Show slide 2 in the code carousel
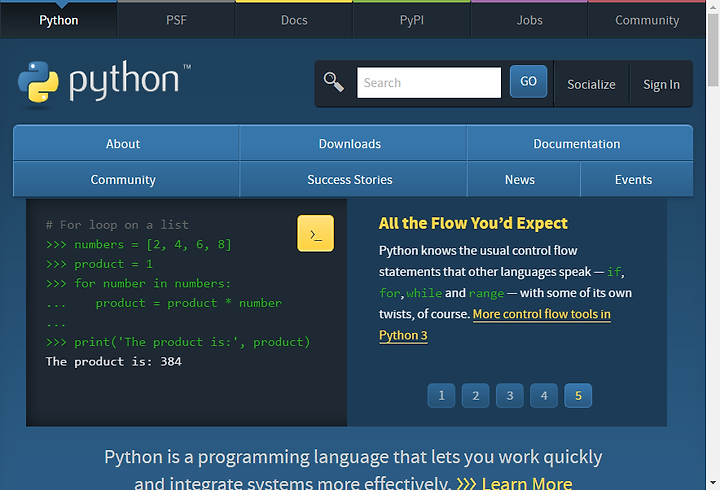 (x=476, y=395)
